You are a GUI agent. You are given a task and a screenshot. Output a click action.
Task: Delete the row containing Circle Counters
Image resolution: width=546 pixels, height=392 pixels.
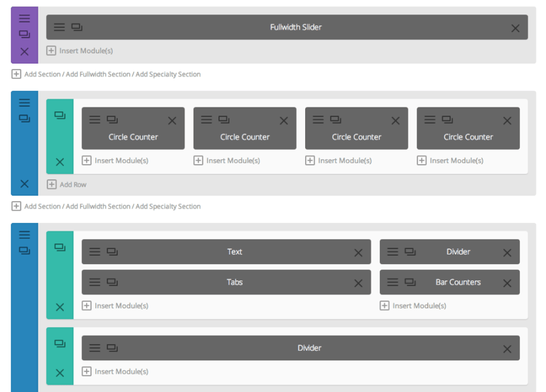[60, 162]
